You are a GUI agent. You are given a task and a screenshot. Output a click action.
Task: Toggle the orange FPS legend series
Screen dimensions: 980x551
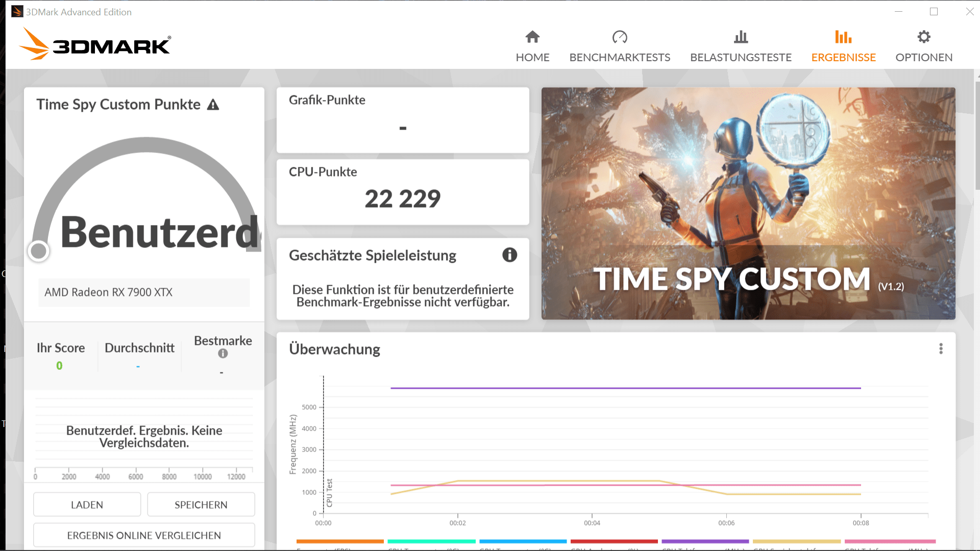coord(339,542)
